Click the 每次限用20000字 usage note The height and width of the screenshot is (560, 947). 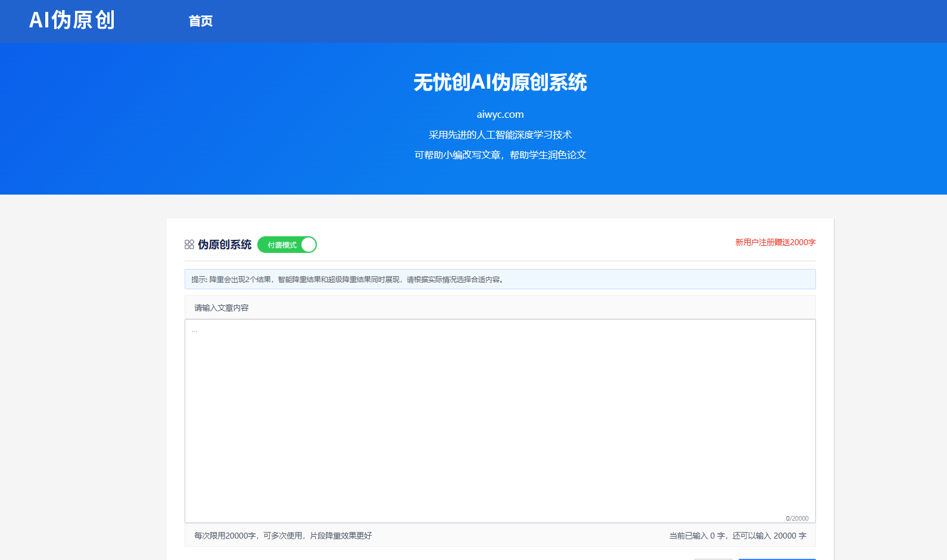[x=283, y=536]
